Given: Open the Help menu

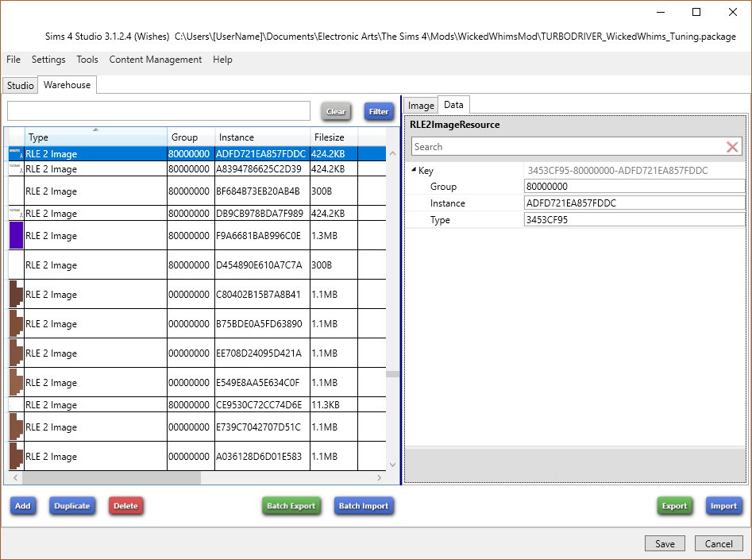Looking at the screenshot, I should [222, 60].
